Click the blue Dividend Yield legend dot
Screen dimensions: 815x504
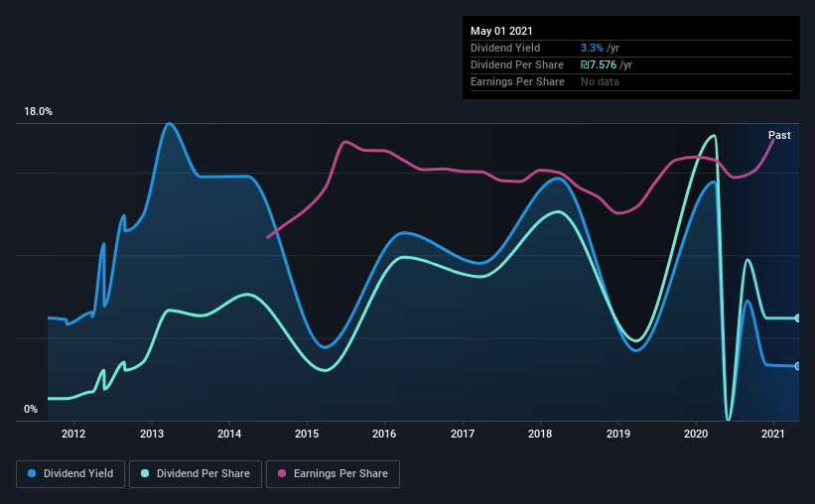pos(32,473)
